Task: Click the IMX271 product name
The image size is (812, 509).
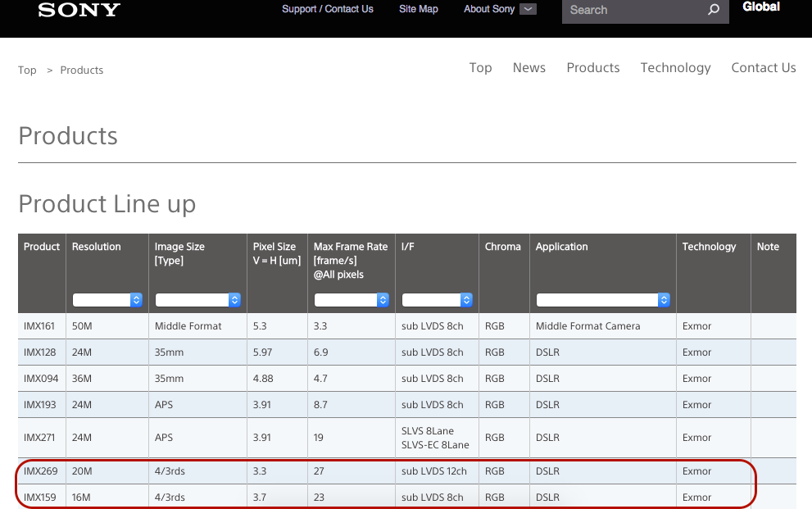Action: 39,438
